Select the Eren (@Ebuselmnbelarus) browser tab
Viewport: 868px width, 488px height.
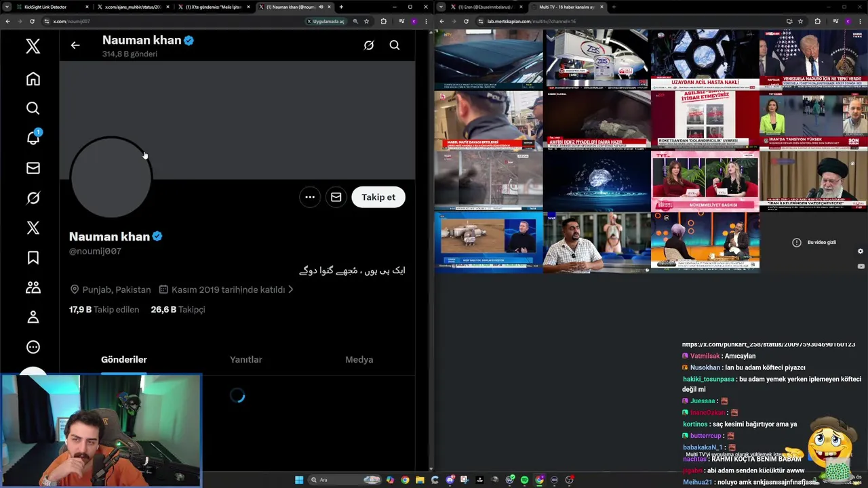(488, 7)
